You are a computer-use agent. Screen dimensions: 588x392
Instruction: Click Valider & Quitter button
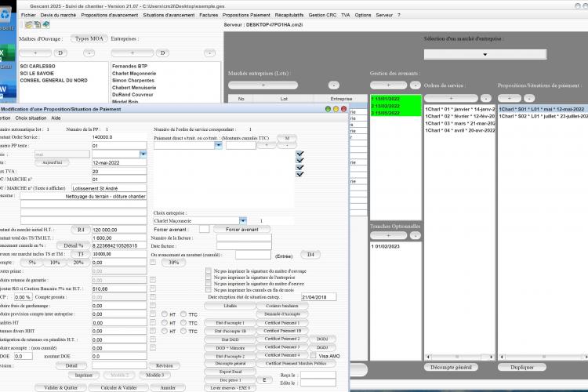(60, 387)
